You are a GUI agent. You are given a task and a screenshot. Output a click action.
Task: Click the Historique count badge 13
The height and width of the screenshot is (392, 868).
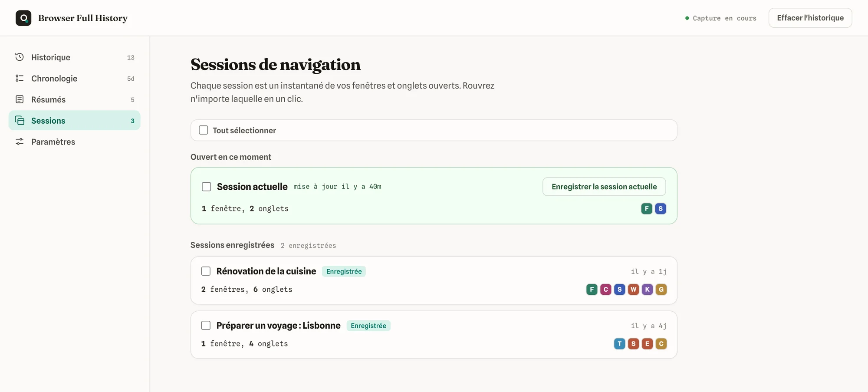131,57
